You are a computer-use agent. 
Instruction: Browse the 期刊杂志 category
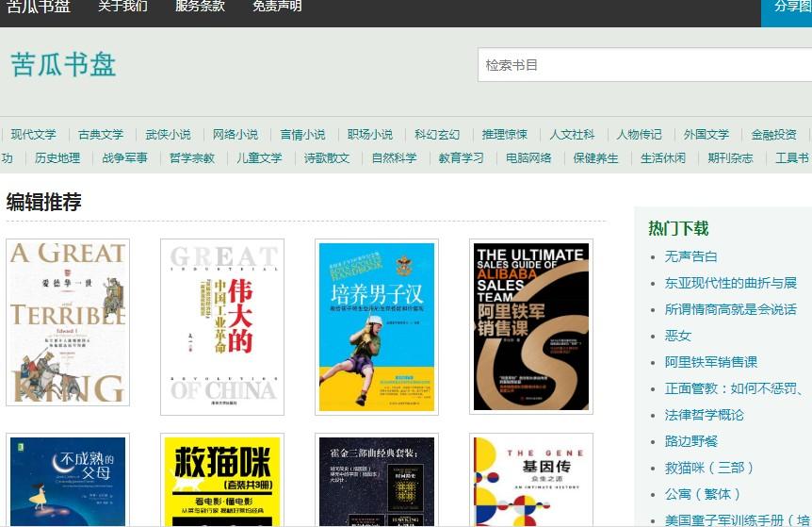point(731,158)
